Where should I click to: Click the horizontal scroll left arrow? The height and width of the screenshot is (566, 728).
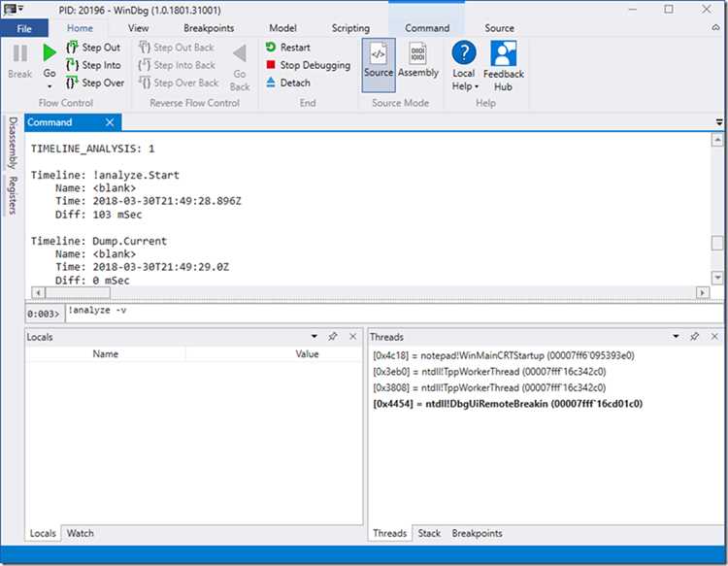[x=38, y=292]
